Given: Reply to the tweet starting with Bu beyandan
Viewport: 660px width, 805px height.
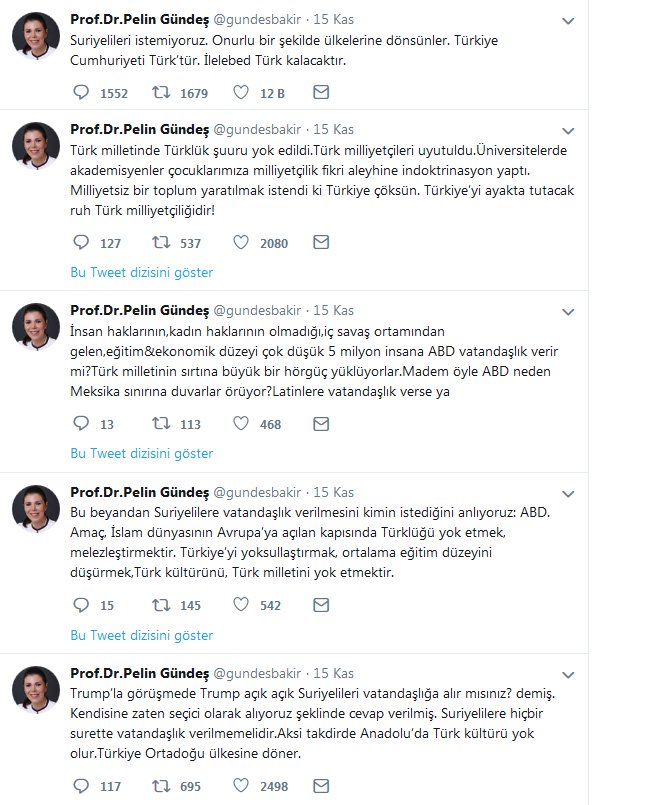Looking at the screenshot, I should [x=83, y=603].
